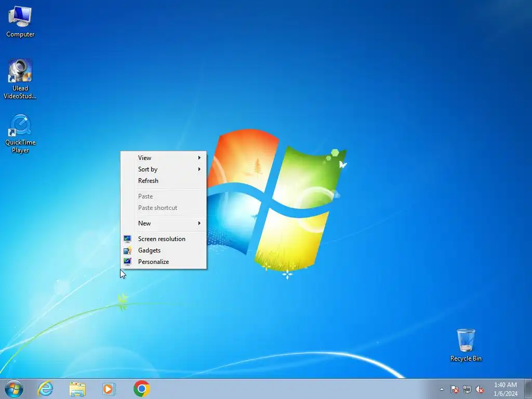Click the Gadgets menu icon
The image size is (532, 399).
coord(127,250)
